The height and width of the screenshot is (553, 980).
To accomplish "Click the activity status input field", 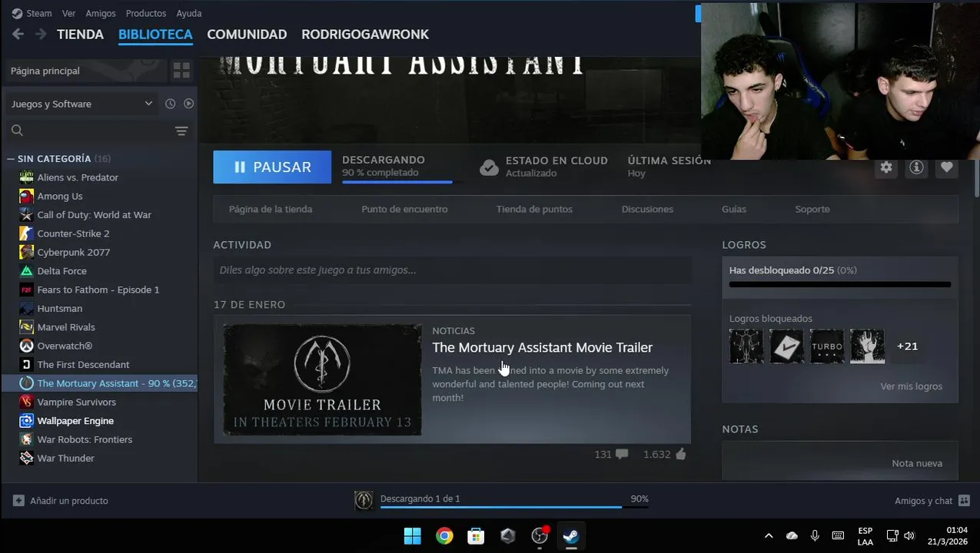I will 452,270.
